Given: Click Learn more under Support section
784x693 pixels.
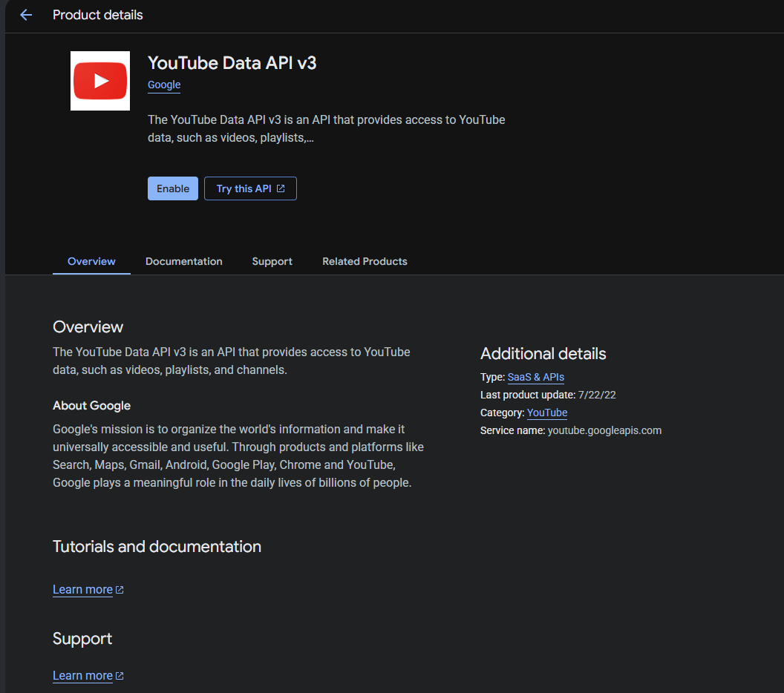Looking at the screenshot, I should (x=83, y=675).
